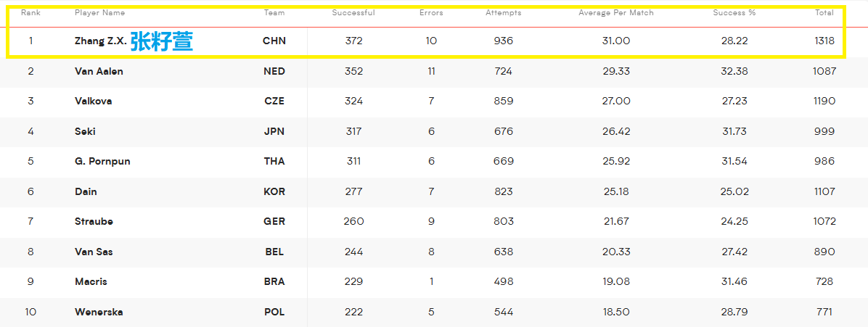
Task: Sort by Successful column header
Action: [353, 13]
